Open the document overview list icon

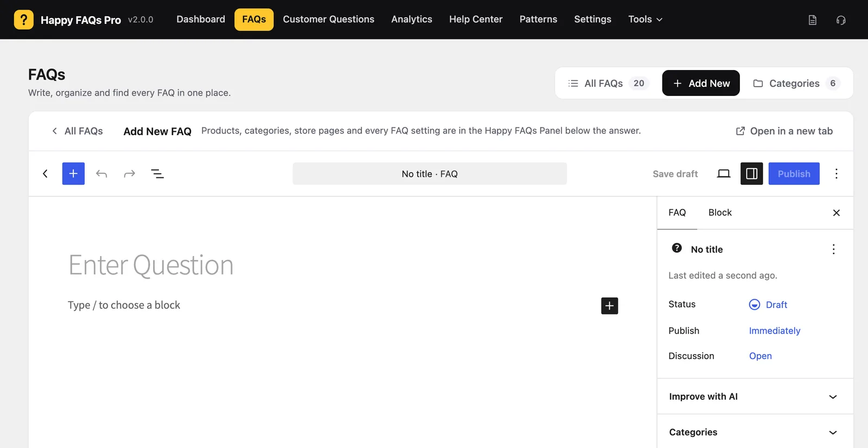point(157,174)
